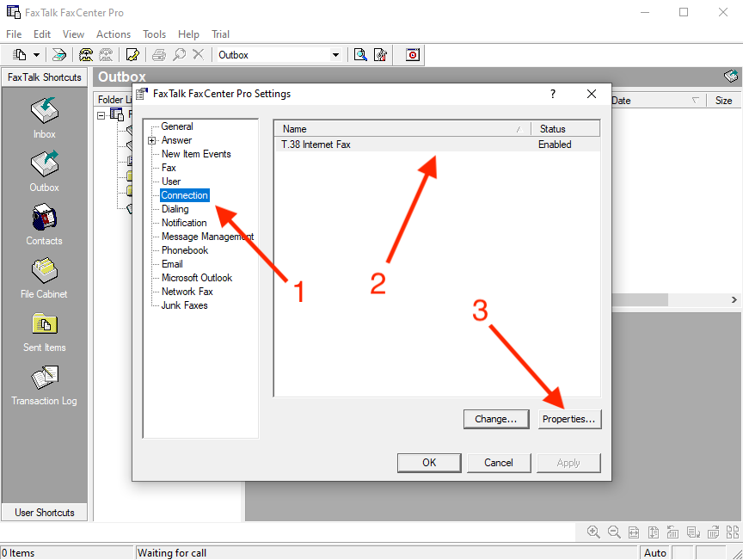This screenshot has width=743, height=560.
Task: Open the Tools menu
Action: (155, 34)
